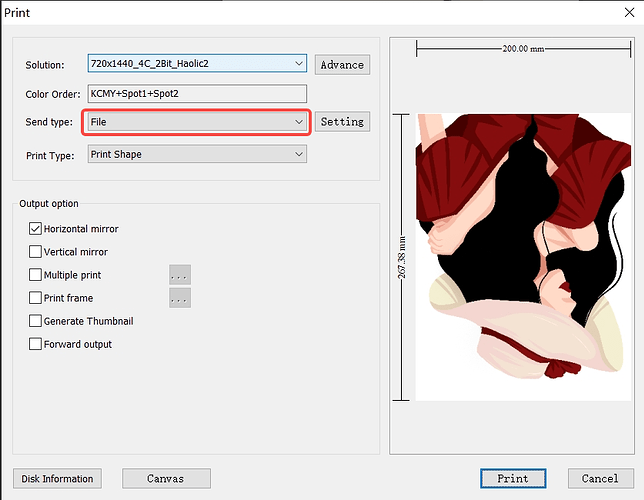Viewport: 644px width, 500px height.
Task: Uncheck the Horizontal mirror checkbox
Action: pos(35,228)
